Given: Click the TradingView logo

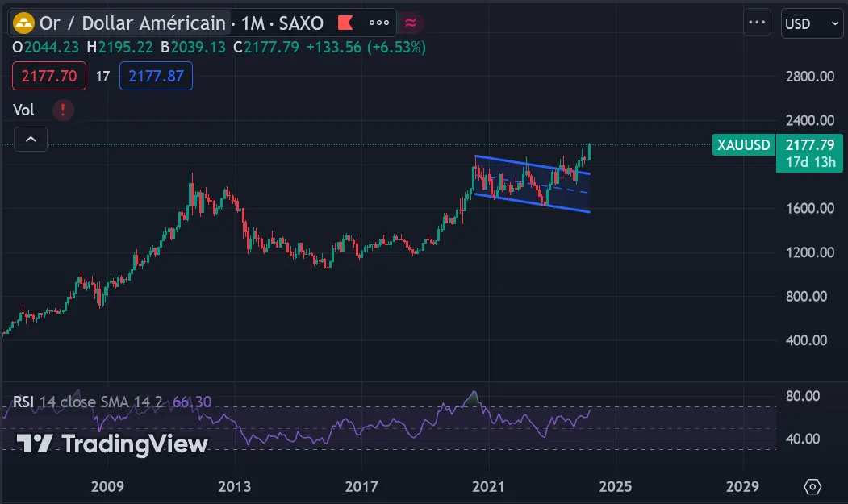Looking at the screenshot, I should point(112,444).
